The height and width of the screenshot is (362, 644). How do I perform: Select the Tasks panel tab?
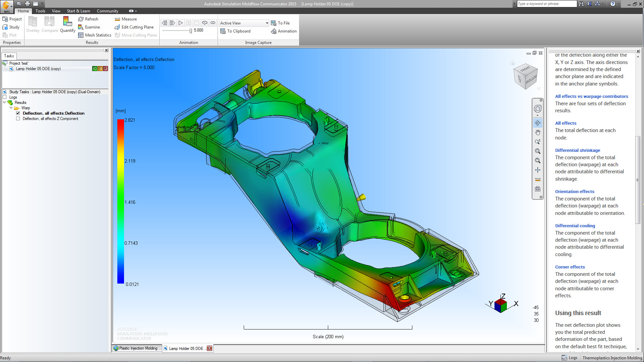[x=9, y=56]
